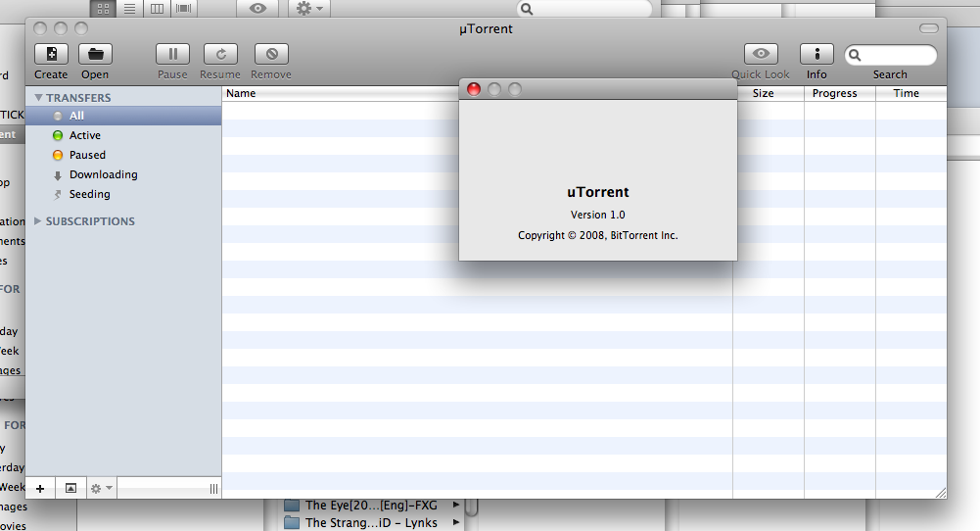Switch Finder to Cover Flow view
This screenshot has height=531, width=980.
click(184, 9)
